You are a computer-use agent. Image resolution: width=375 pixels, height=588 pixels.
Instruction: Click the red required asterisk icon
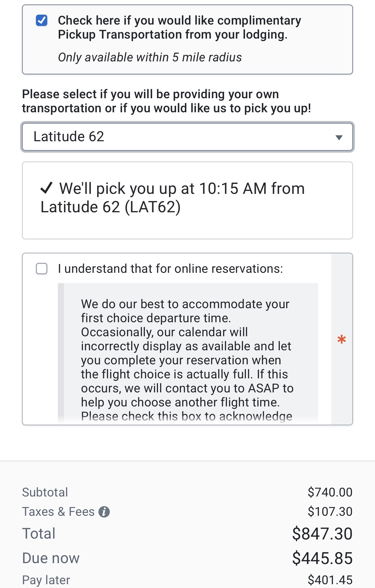341,339
